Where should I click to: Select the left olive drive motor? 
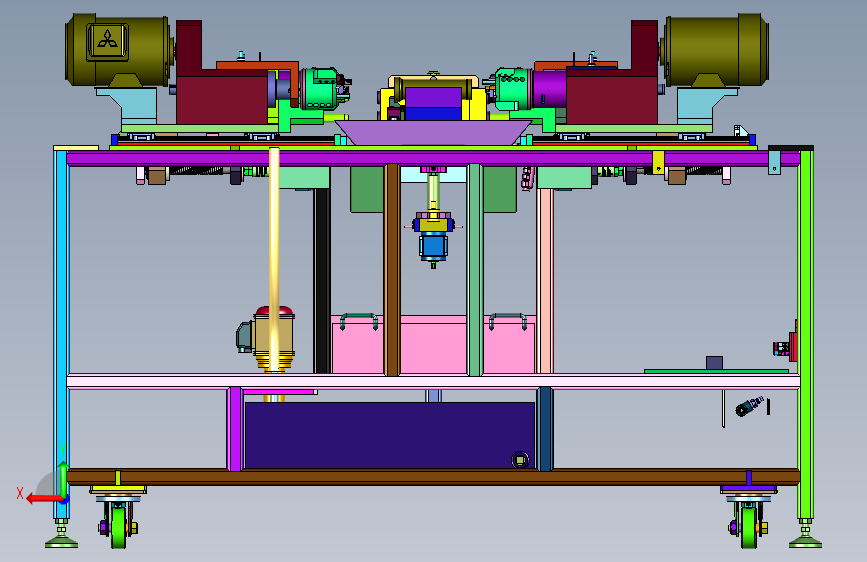pyautogui.click(x=118, y=50)
